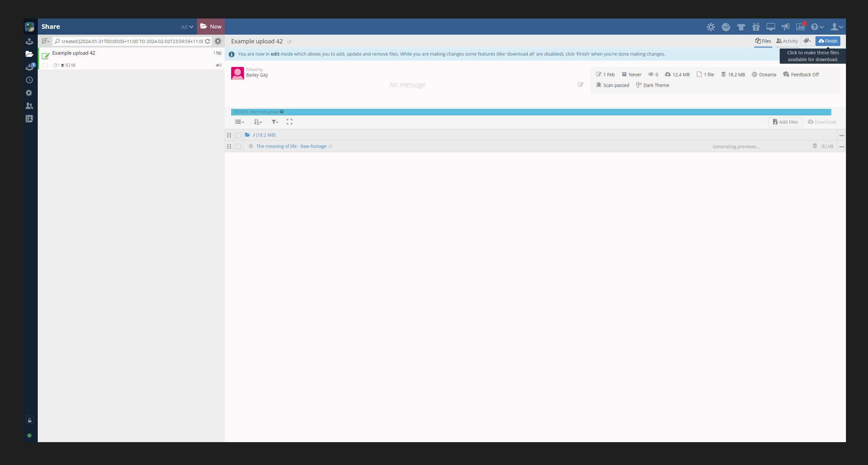Select the Example upload 42 checkbox
The width and height of the screenshot is (868, 465).
(46, 65)
